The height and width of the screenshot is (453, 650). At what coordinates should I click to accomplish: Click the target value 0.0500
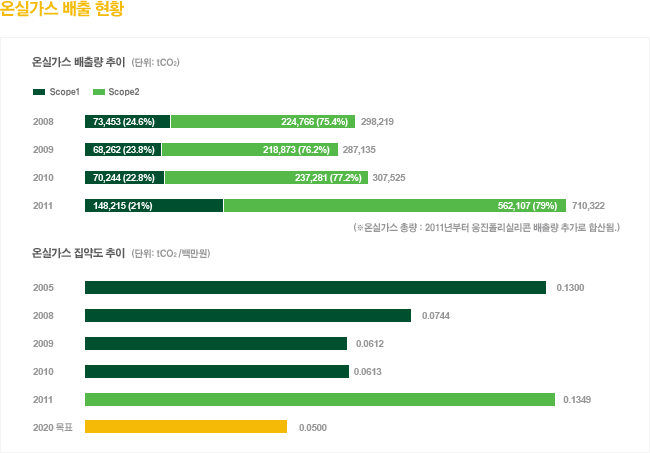313,428
